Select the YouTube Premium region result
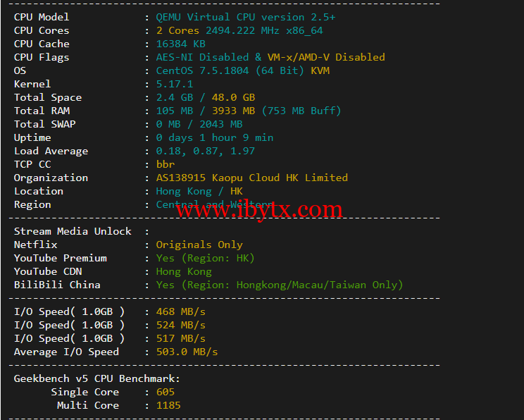Viewport: 524px width, 420px height. [x=205, y=258]
